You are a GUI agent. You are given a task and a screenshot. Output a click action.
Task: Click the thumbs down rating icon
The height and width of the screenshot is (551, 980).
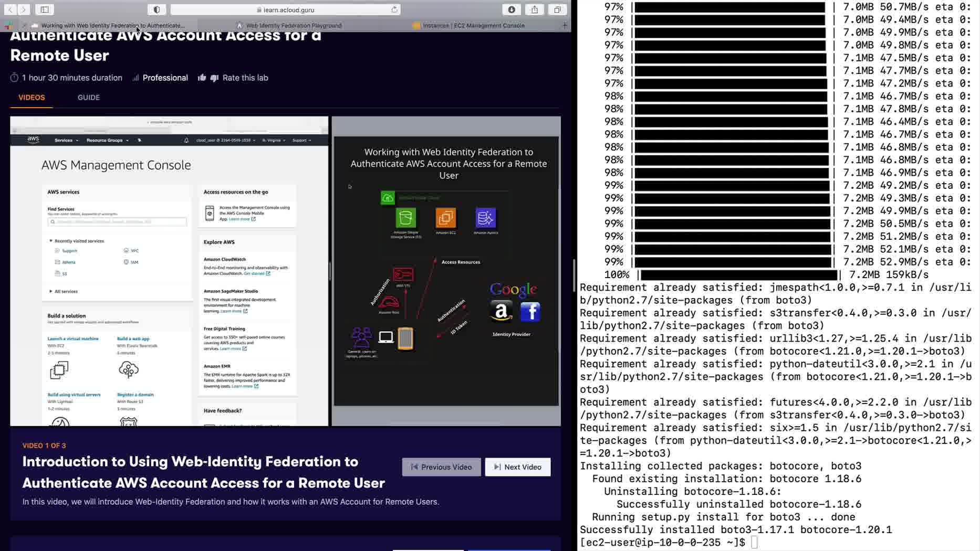coord(214,78)
